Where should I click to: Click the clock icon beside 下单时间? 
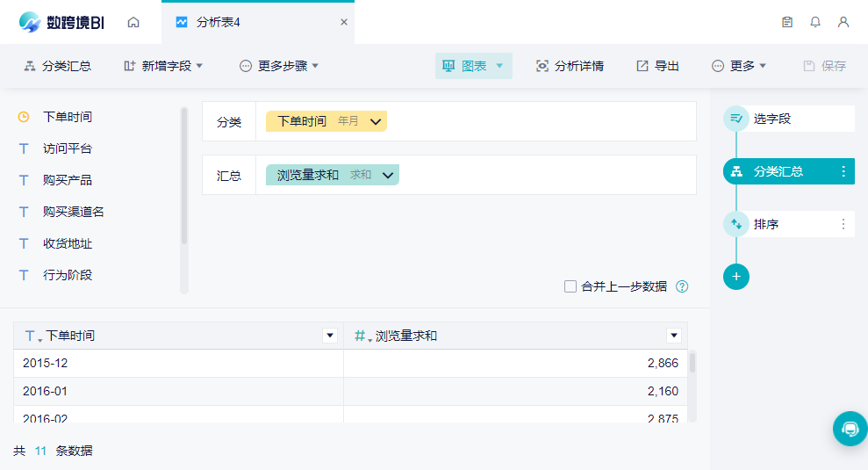pyautogui.click(x=23, y=117)
